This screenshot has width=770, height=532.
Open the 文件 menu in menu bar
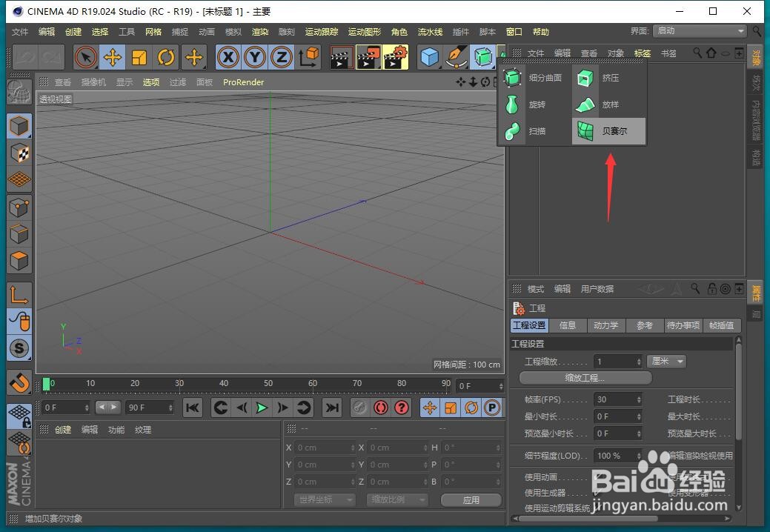coord(20,32)
